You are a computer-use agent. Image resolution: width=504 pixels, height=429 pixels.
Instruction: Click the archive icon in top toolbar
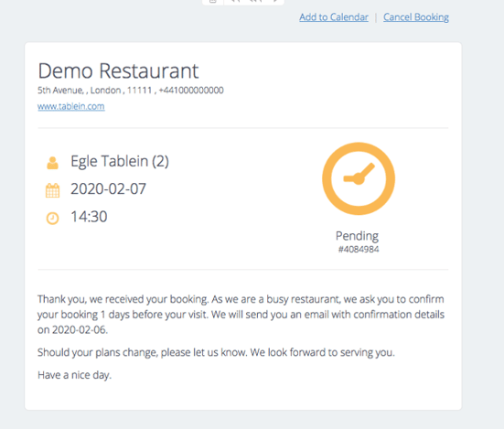click(213, 1)
